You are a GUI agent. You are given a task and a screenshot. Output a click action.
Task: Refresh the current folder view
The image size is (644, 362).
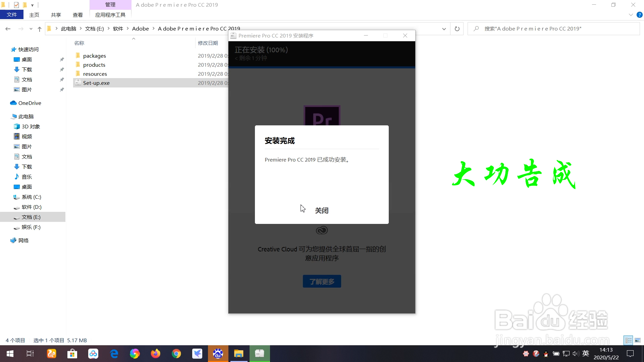pyautogui.click(x=457, y=28)
